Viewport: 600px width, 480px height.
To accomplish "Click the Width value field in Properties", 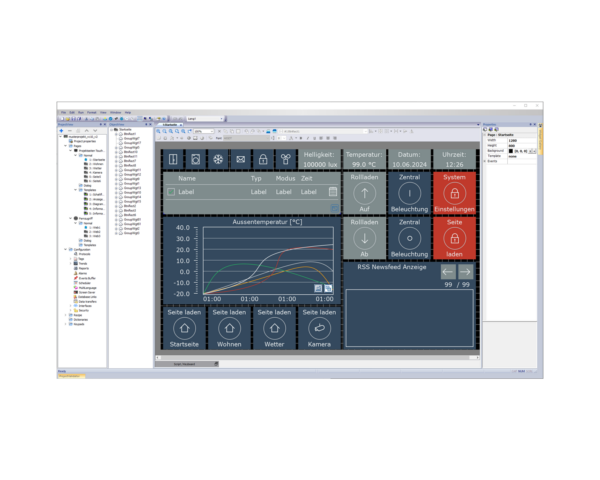I will 522,140.
